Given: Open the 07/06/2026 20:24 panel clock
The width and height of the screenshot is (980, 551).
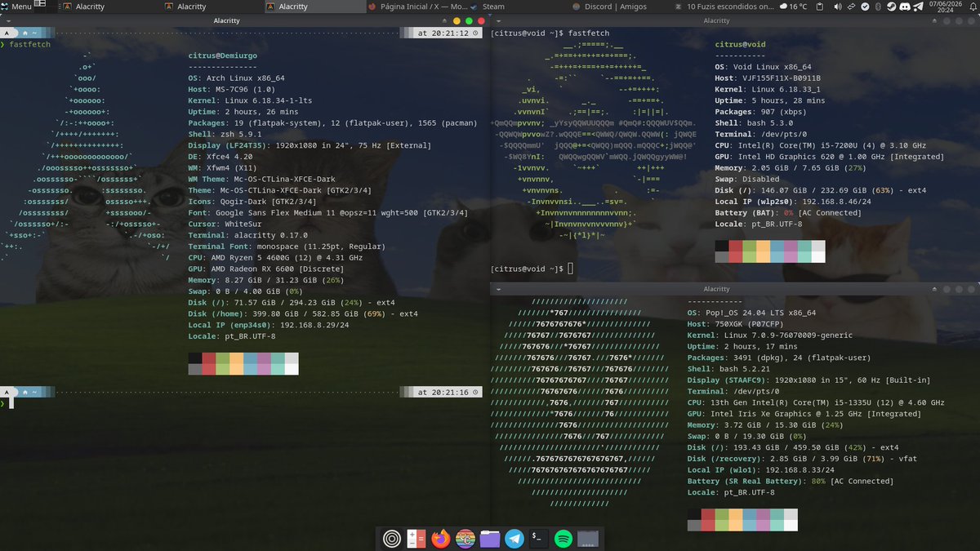Looking at the screenshot, I should (946, 7).
